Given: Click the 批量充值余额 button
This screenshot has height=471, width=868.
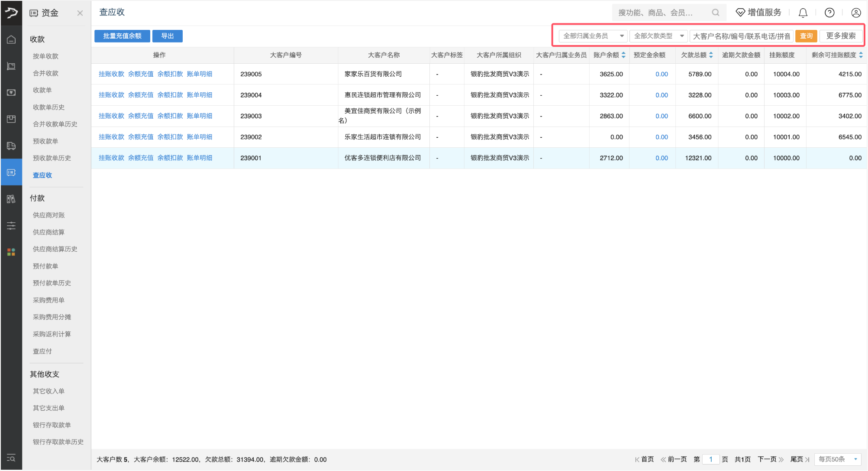Looking at the screenshot, I should (x=122, y=36).
